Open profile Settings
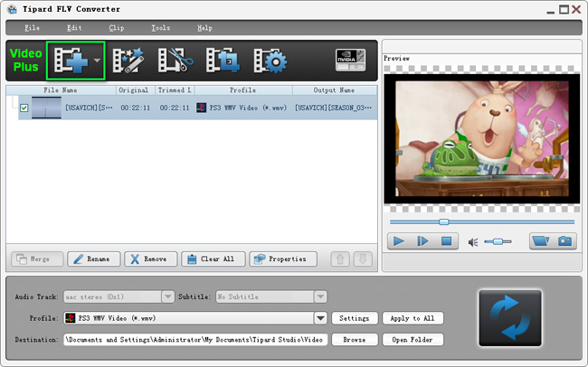The width and height of the screenshot is (588, 367). [x=355, y=318]
